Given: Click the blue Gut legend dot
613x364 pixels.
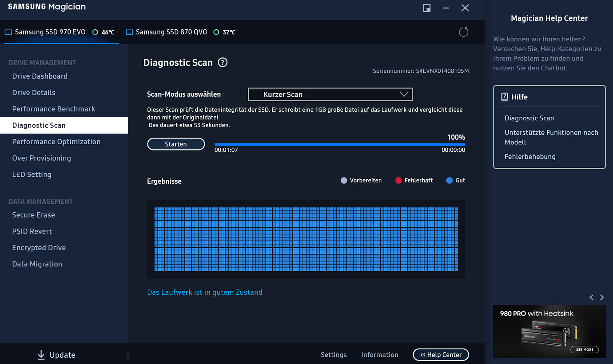Looking at the screenshot, I should (x=449, y=181).
